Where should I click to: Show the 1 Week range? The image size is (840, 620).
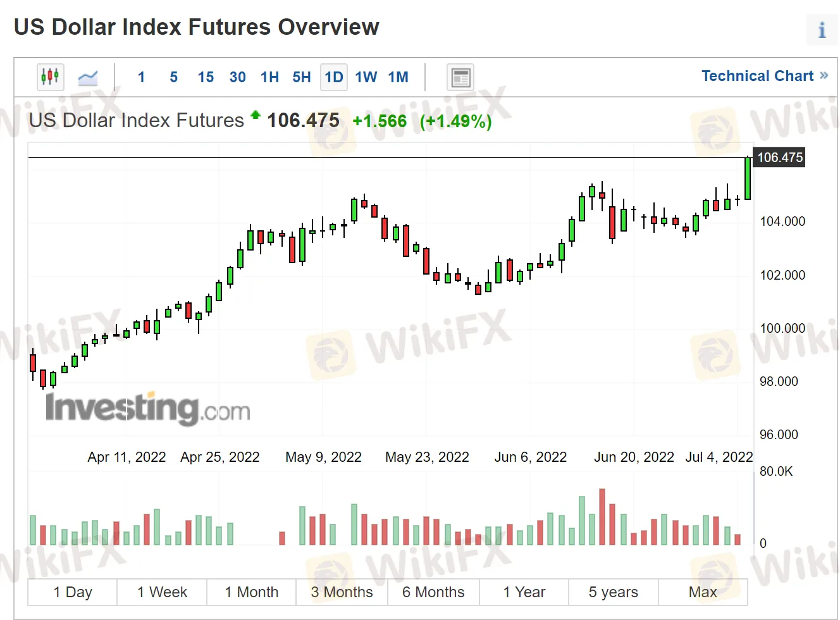coord(162,592)
